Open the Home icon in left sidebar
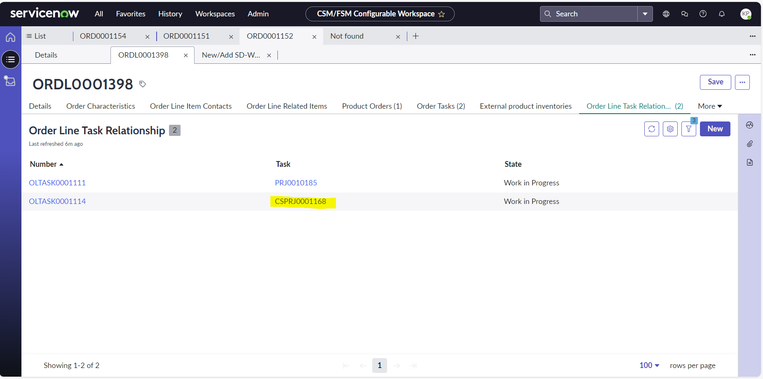 pos(10,37)
